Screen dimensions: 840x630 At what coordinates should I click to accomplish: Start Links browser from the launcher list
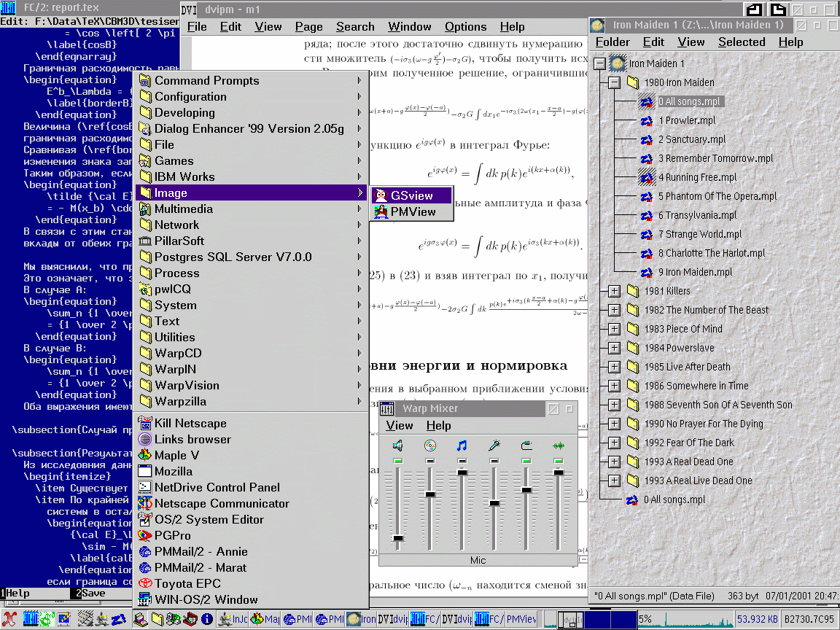tap(251, 439)
